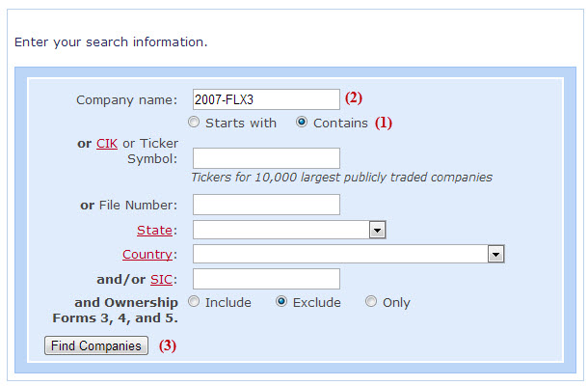Focus the File Number input box

[x=266, y=205]
